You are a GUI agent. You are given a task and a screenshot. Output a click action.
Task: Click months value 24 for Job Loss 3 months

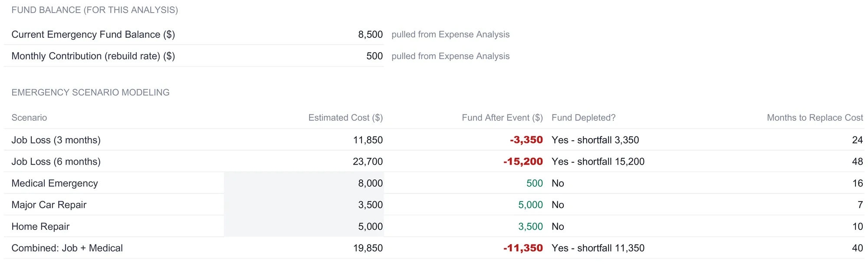(858, 140)
